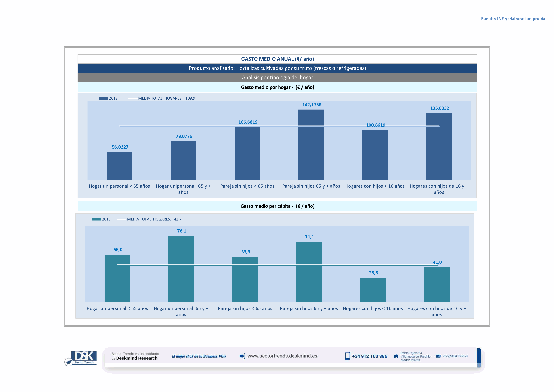Click teal 2019 legend swatch in bottom chart

pos(97,219)
